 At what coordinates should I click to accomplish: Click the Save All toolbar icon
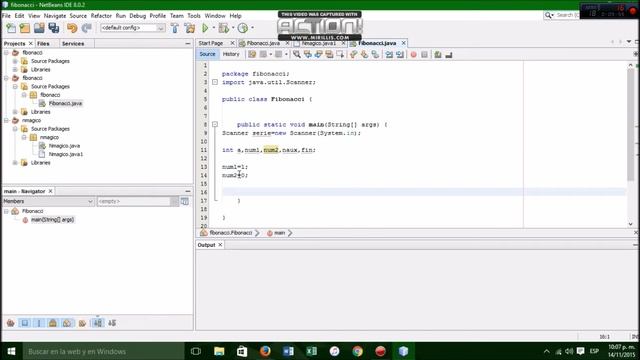(x=54, y=28)
